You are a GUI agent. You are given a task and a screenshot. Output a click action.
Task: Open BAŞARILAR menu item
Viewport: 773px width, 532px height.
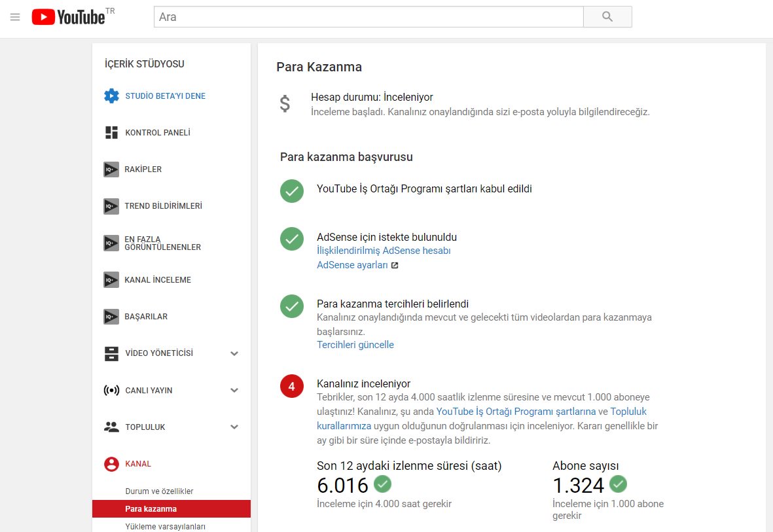point(146,317)
